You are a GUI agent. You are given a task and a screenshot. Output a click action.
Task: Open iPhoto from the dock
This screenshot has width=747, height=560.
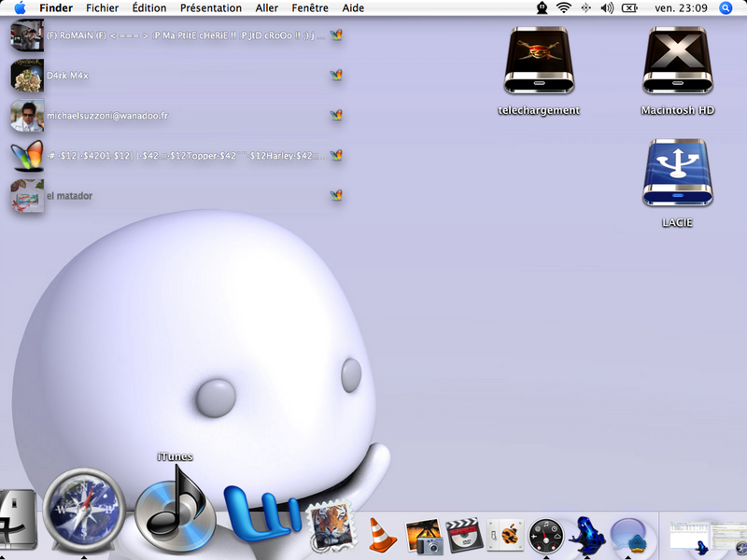click(x=423, y=536)
